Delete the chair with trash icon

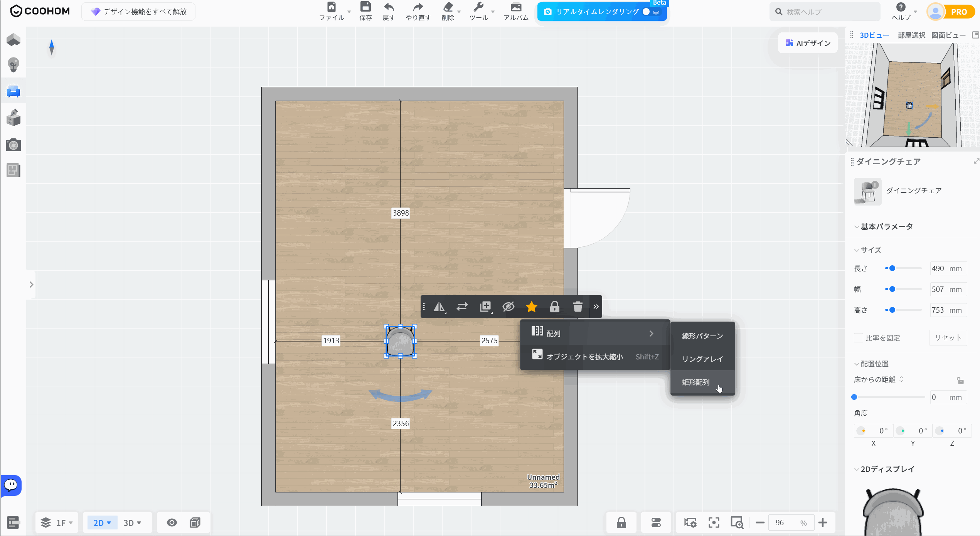578,307
